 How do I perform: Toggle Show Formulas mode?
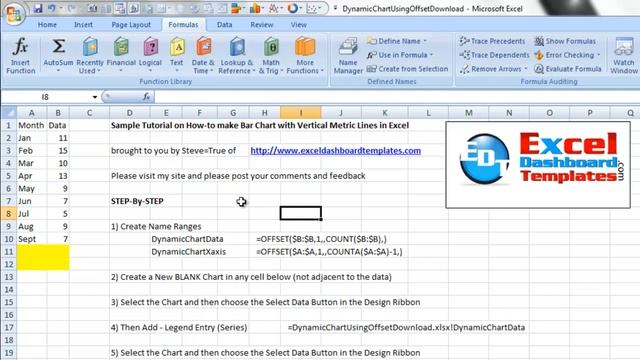[565, 41]
